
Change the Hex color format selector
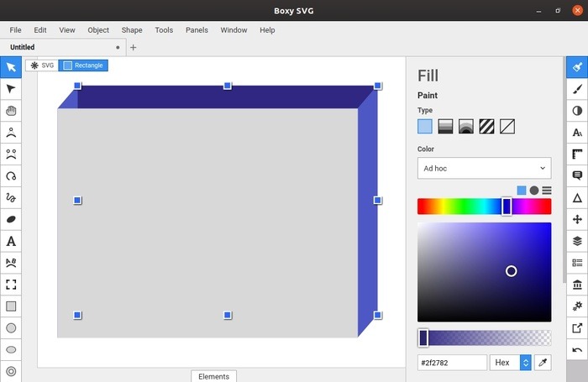pyautogui.click(x=511, y=363)
